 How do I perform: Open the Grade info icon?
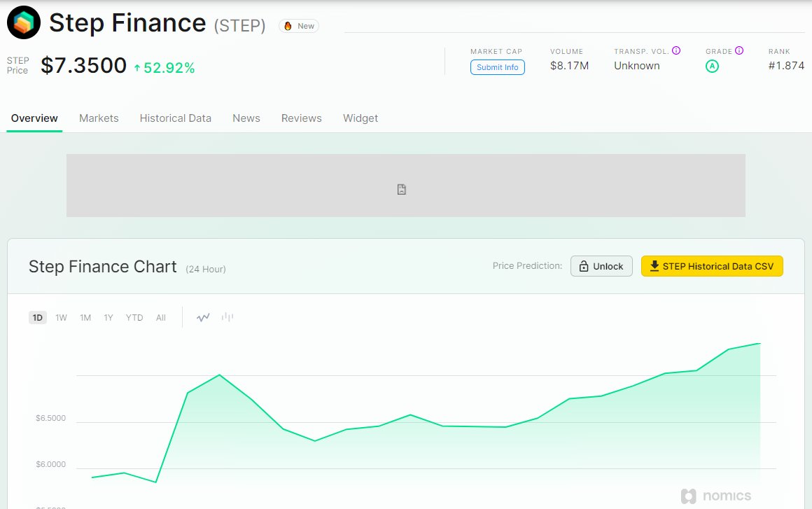tap(739, 50)
